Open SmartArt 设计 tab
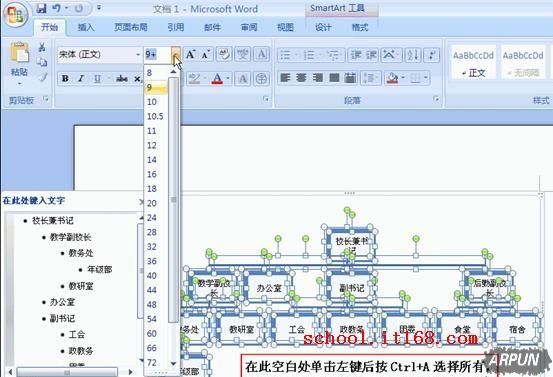Image resolution: width=553 pixels, height=377 pixels. [x=323, y=28]
